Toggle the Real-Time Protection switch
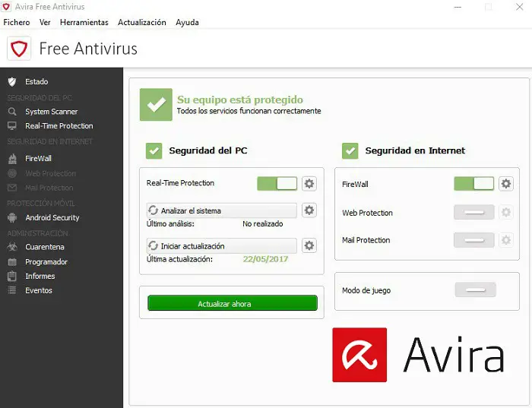 (277, 183)
